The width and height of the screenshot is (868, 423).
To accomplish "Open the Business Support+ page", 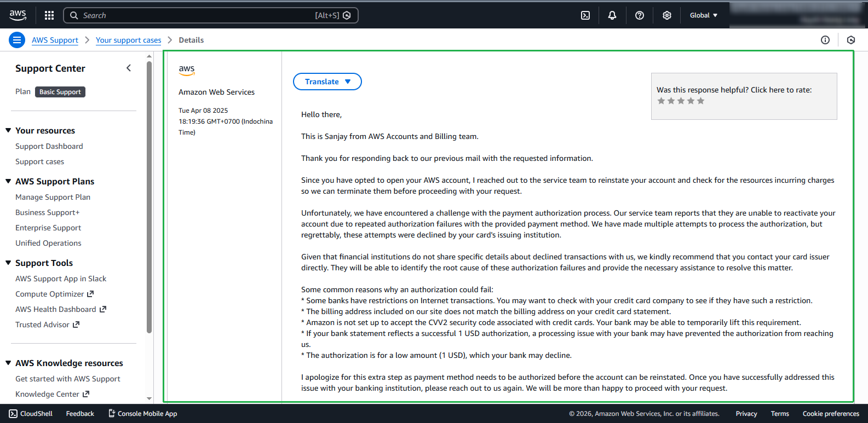I will coord(48,212).
